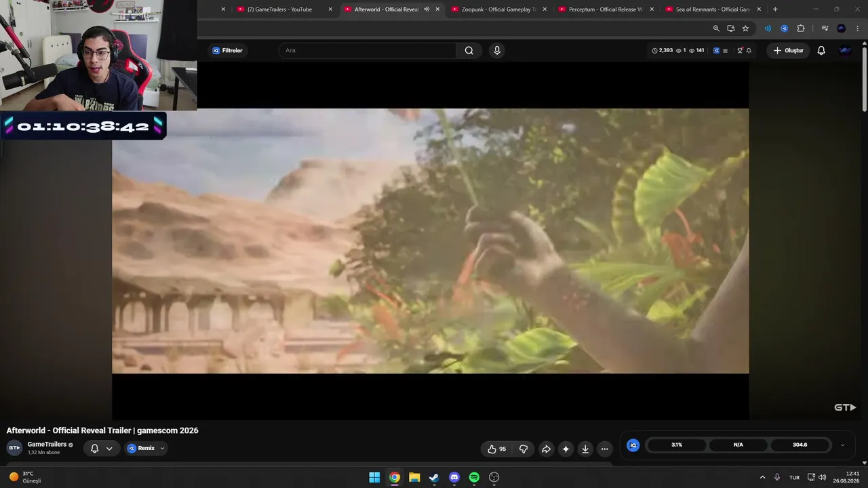Open File Explorer from the taskbar

[414, 477]
